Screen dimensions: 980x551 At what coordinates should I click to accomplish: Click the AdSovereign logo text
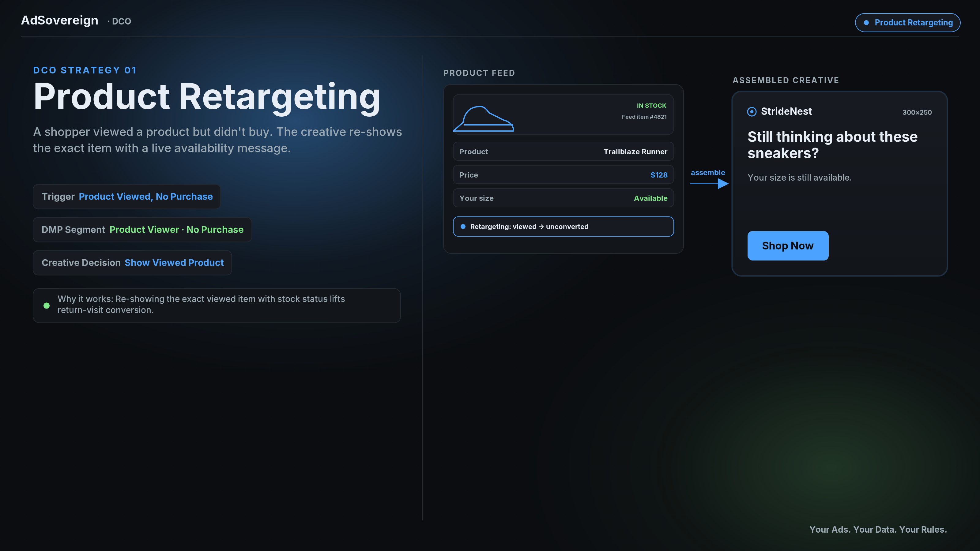coord(59,21)
